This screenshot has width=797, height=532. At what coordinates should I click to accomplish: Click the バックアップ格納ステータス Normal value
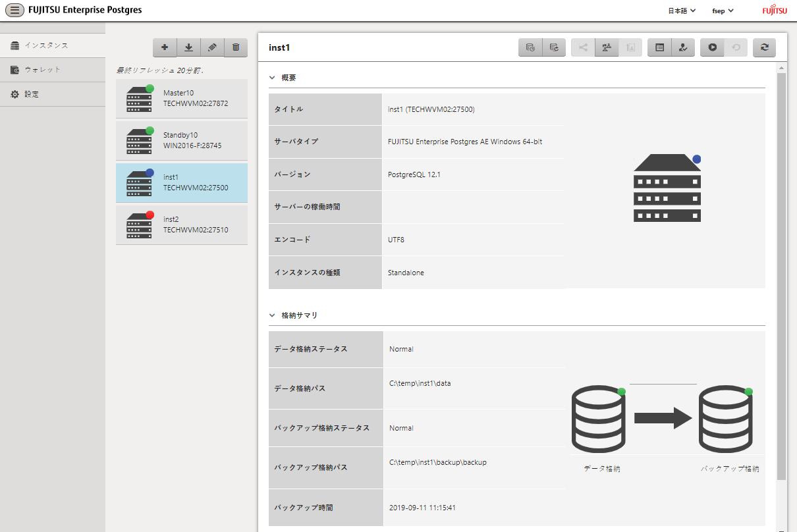point(401,428)
